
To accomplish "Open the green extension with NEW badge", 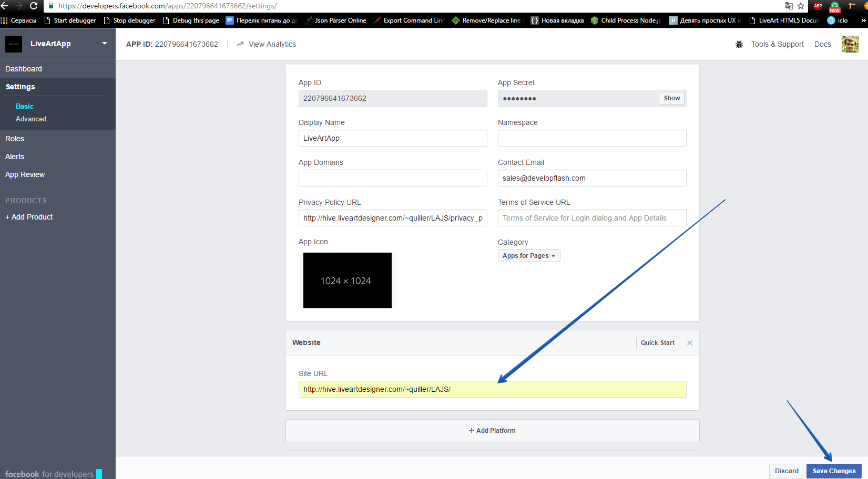I will (835, 6).
